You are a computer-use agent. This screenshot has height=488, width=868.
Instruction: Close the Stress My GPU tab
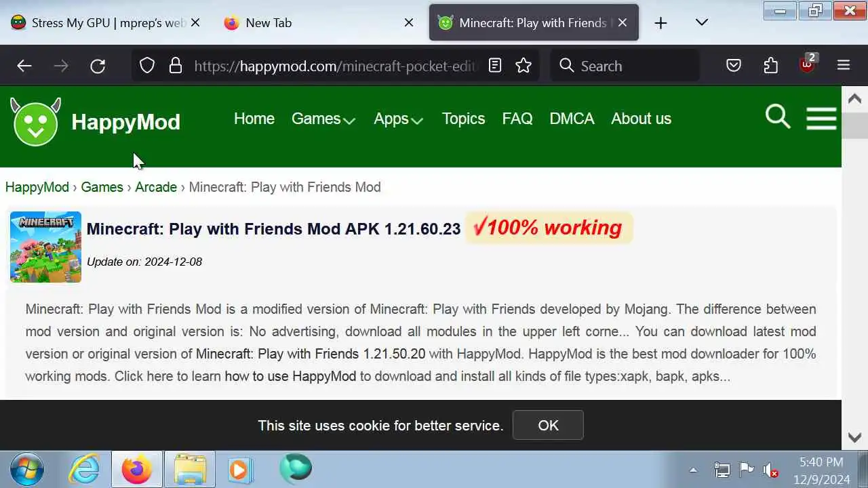(195, 22)
